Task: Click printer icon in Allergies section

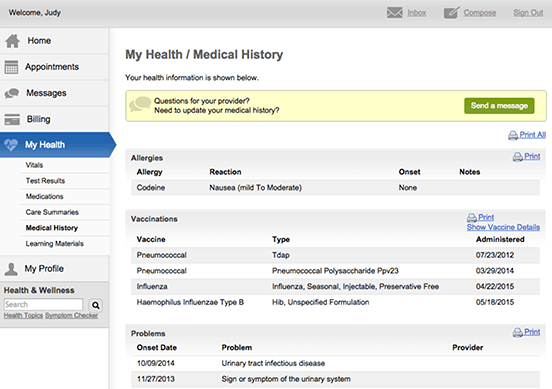Action: coord(518,157)
